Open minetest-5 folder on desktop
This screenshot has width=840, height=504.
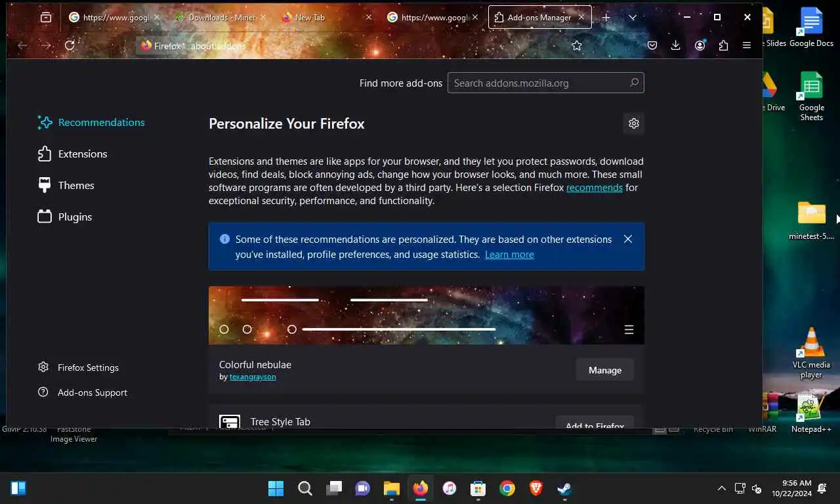pos(812,220)
